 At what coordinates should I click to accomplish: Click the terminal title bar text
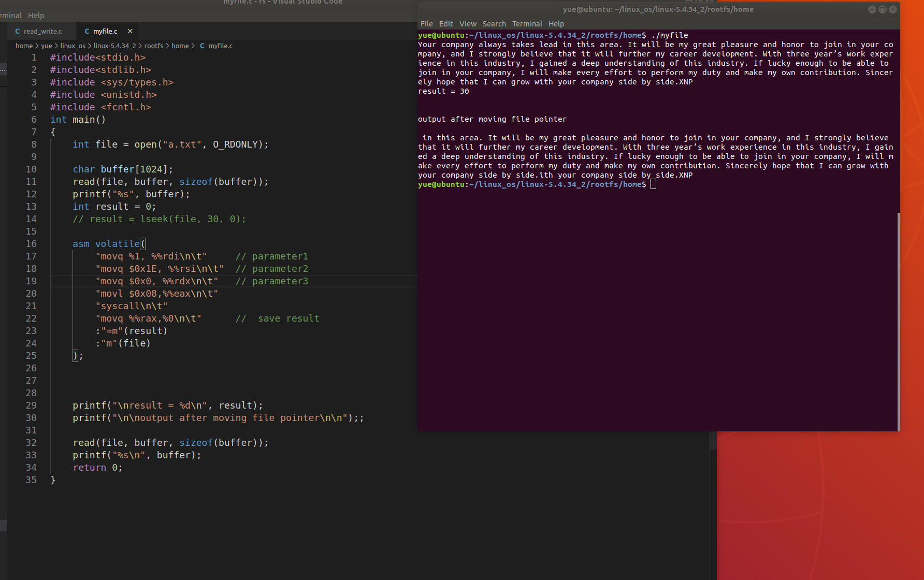click(x=658, y=9)
